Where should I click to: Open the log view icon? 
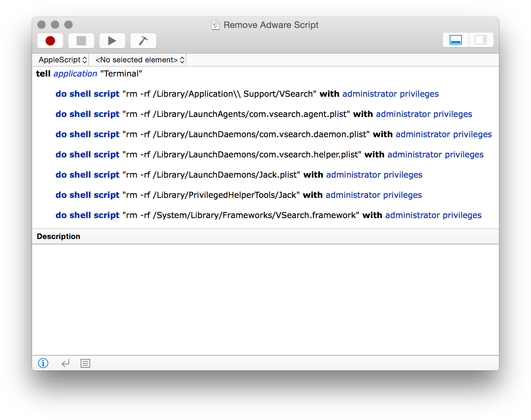[x=85, y=363]
